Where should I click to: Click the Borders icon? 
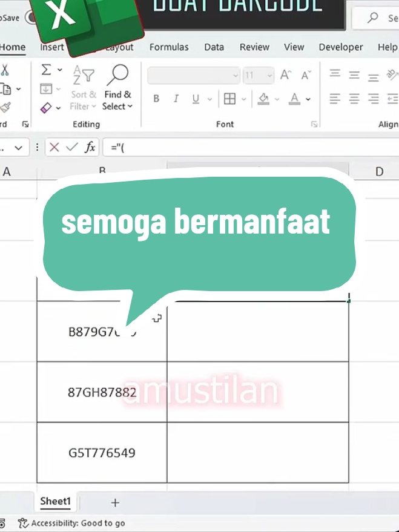tap(229, 99)
